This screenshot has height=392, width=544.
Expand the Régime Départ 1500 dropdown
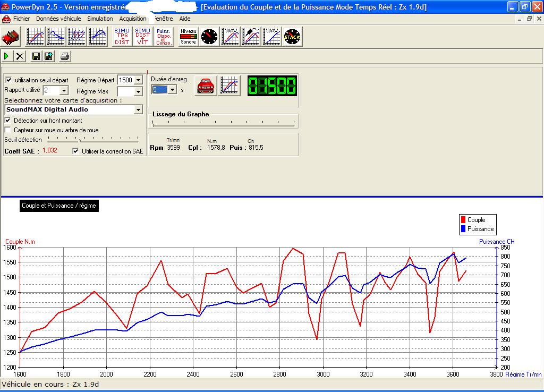point(139,80)
